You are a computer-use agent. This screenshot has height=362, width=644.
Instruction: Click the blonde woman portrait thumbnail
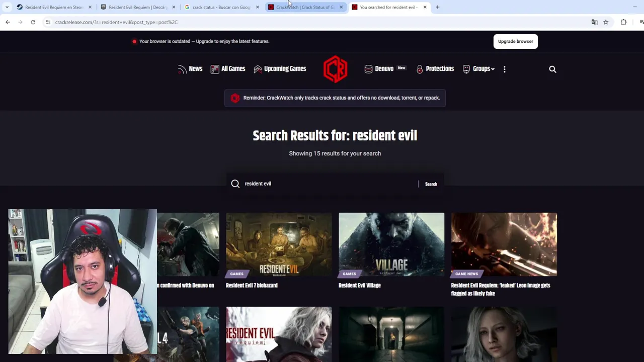pyautogui.click(x=504, y=334)
